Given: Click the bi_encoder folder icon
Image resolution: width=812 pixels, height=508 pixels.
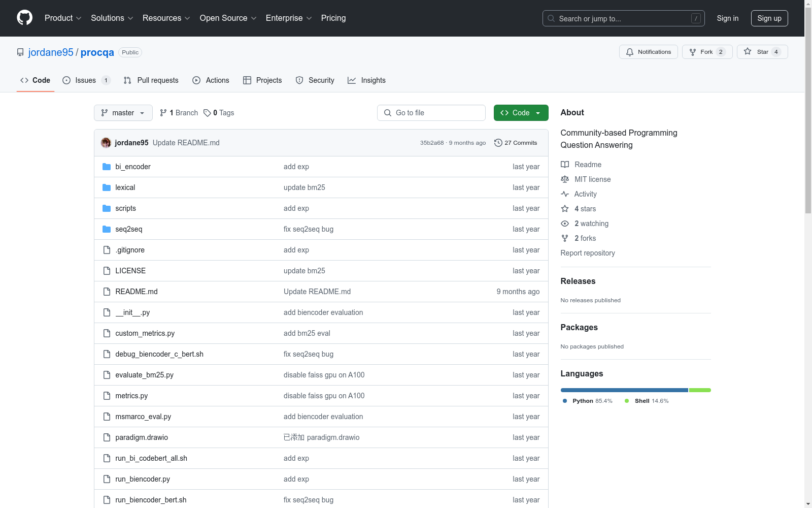Looking at the screenshot, I should coord(107,167).
